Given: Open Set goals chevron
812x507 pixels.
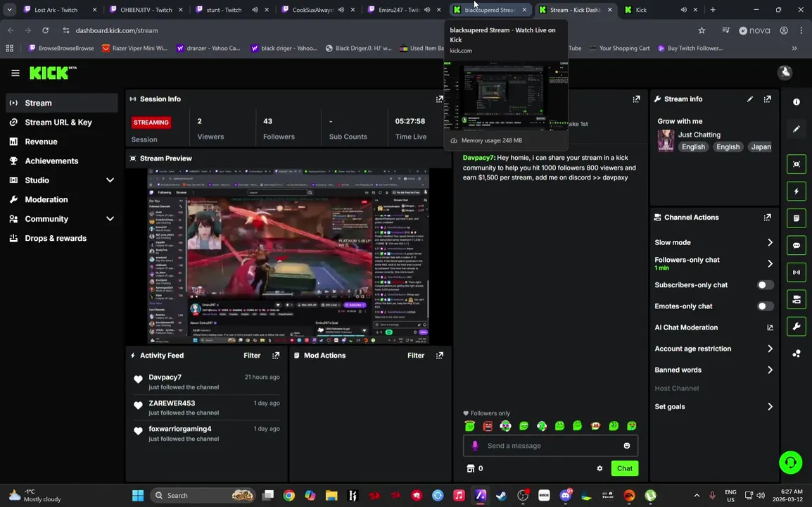Looking at the screenshot, I should click(770, 407).
